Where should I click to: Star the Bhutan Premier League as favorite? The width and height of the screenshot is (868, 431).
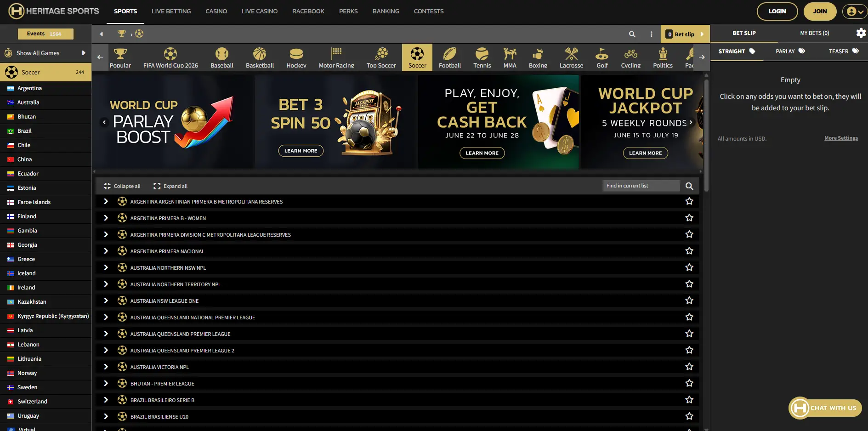[x=689, y=383]
